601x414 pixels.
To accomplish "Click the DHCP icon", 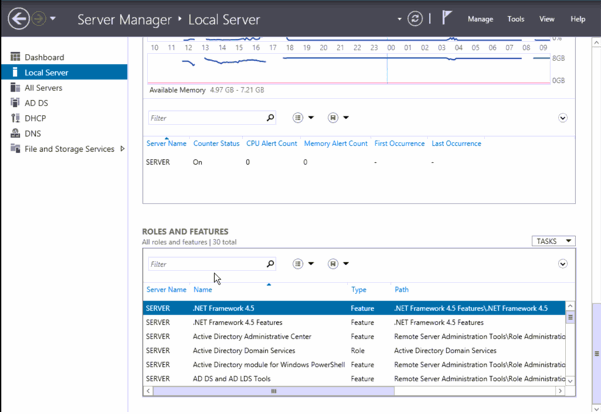I will pyautogui.click(x=15, y=118).
